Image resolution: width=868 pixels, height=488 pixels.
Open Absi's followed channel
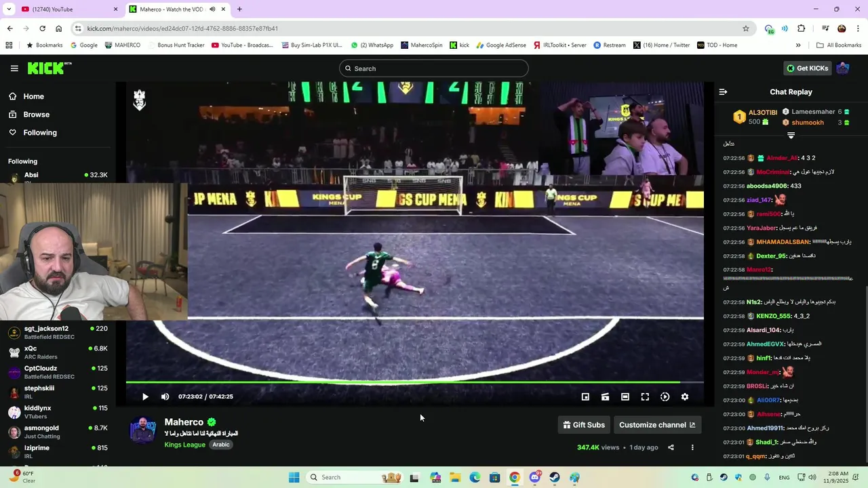(58, 177)
